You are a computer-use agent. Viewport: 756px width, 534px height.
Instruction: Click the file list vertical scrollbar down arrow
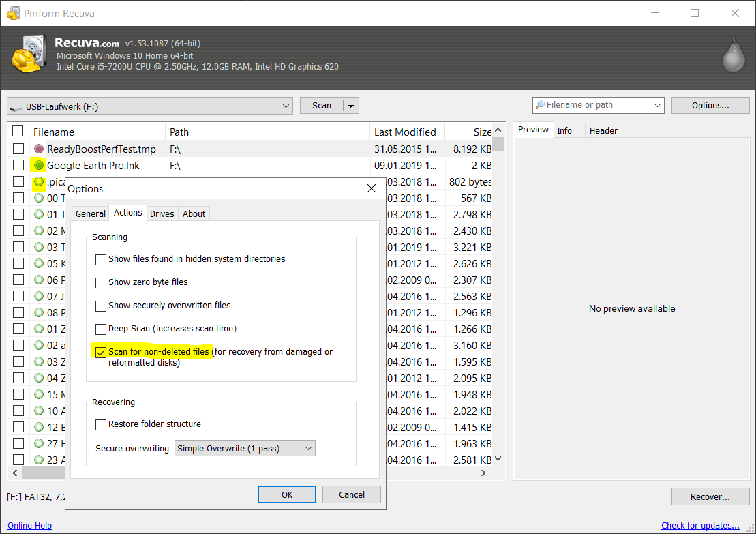point(498,459)
